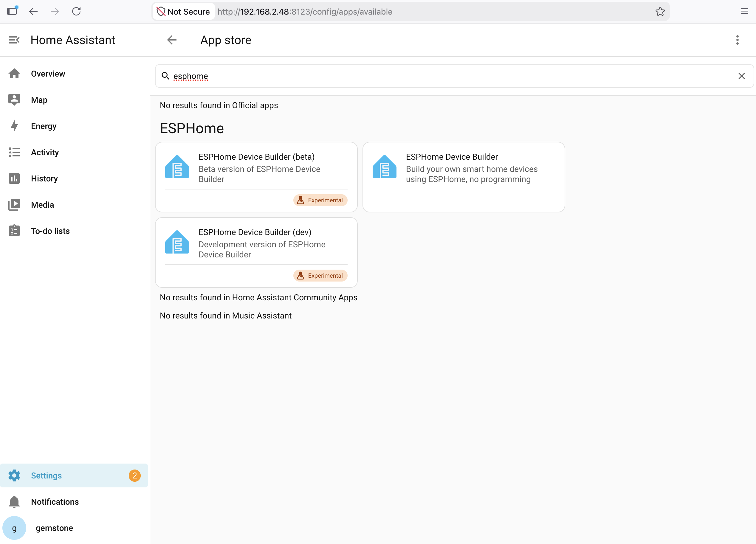Click the App store page title

pyautogui.click(x=226, y=40)
